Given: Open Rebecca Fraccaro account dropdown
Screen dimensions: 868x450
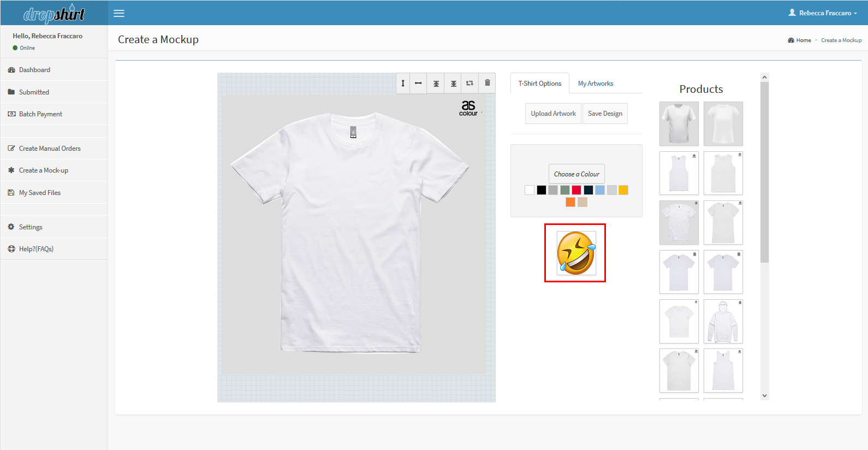Looking at the screenshot, I should (823, 13).
